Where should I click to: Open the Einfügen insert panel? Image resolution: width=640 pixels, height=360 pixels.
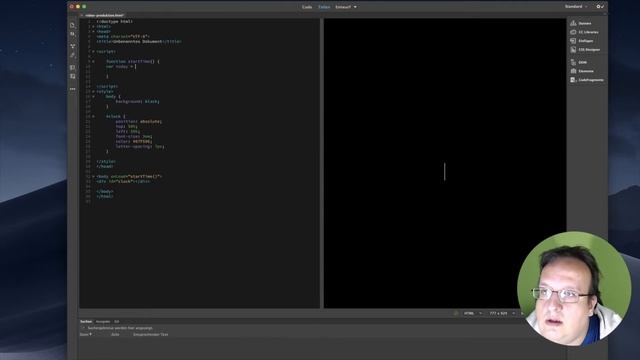pyautogui.click(x=582, y=41)
